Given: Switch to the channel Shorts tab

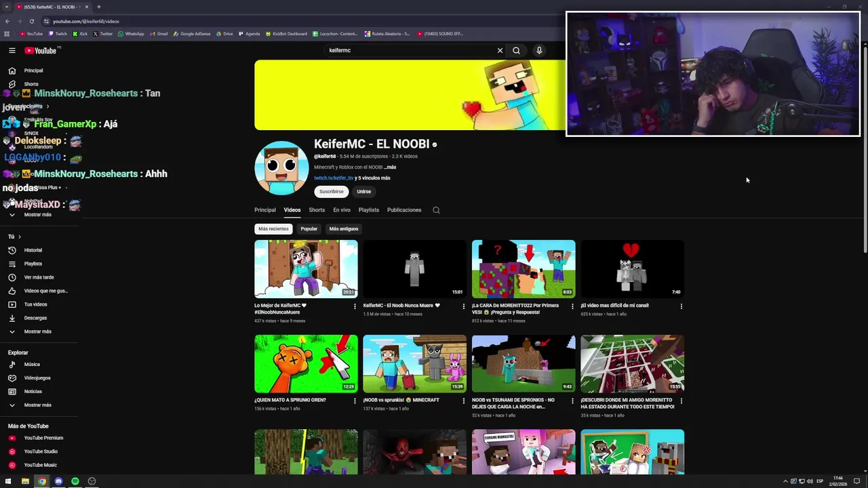Looking at the screenshot, I should coord(317,210).
